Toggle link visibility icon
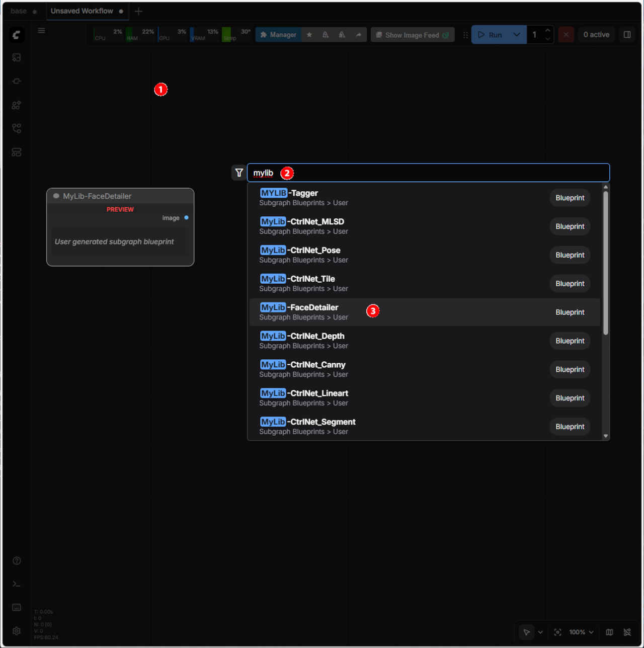 (x=627, y=632)
